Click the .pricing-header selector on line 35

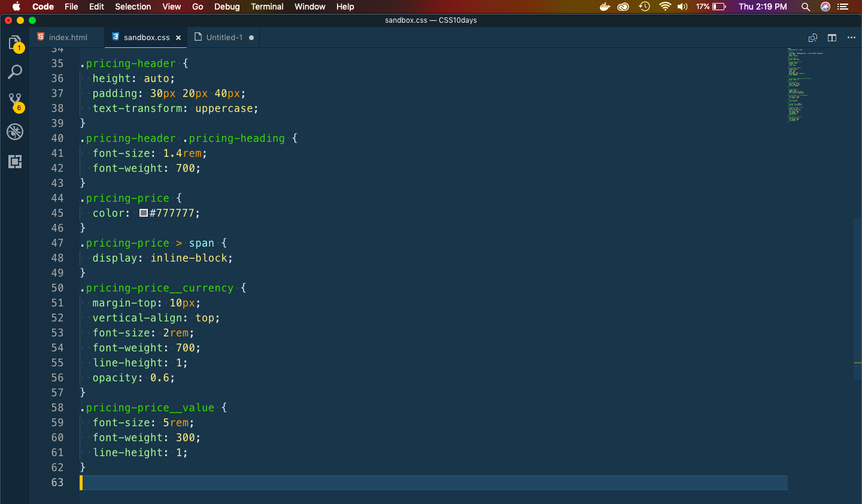point(128,63)
